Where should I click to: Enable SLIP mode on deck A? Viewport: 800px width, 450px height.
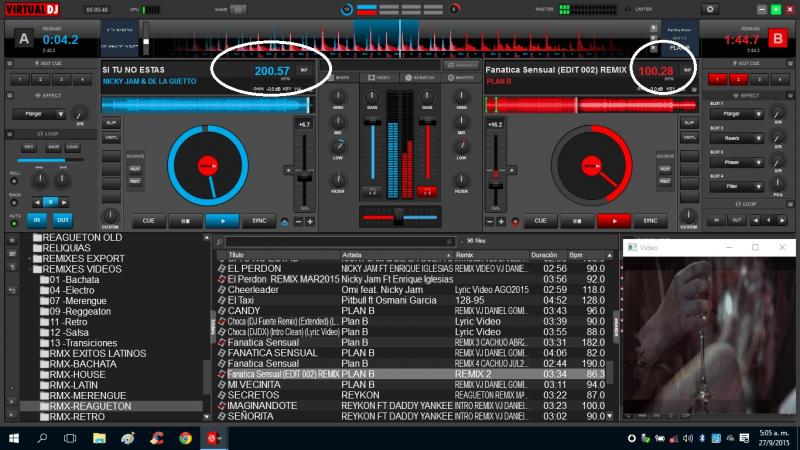pyautogui.click(x=111, y=123)
